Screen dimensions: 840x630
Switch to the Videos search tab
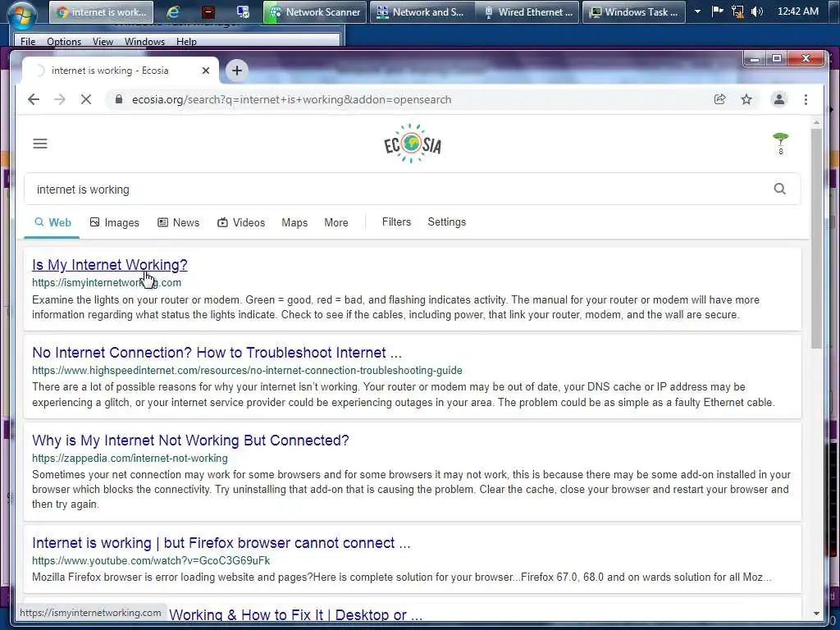coord(241,222)
